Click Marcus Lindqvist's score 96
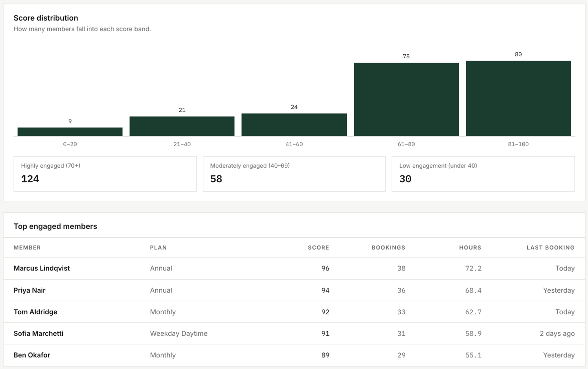588x369 pixels. 325,268
